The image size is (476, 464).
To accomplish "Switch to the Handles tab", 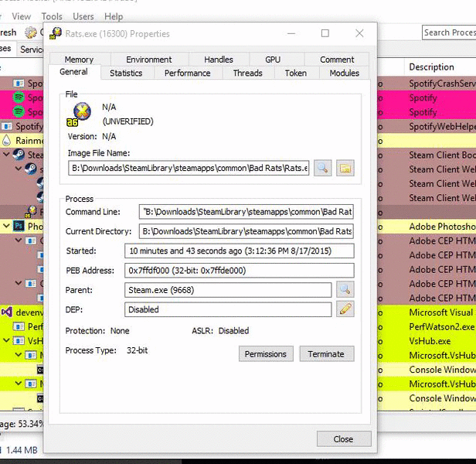I will pyautogui.click(x=219, y=60).
